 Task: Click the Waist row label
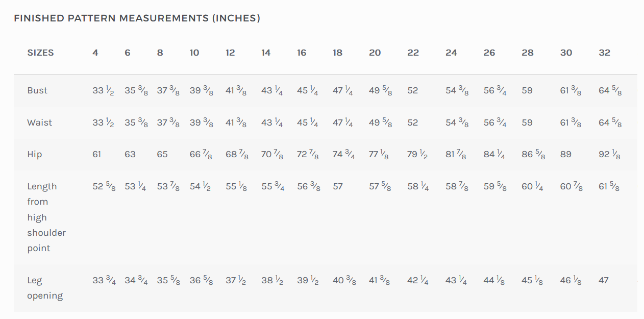point(40,122)
